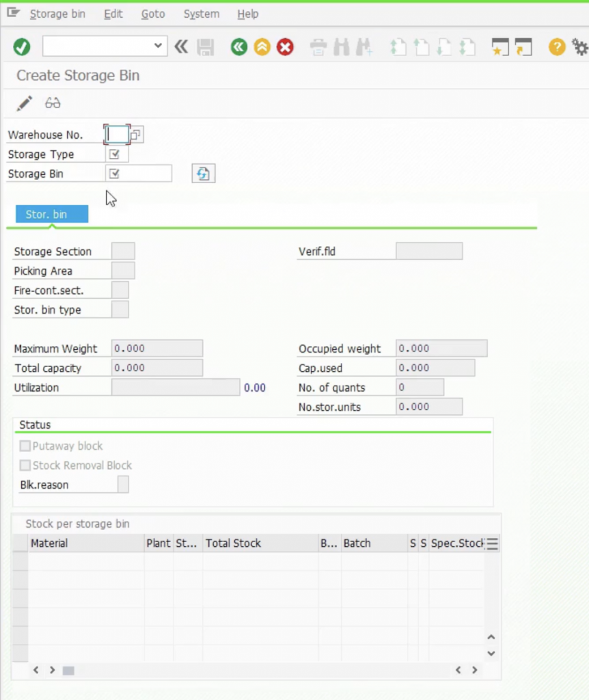Toggle the Putaway block checkbox

pos(25,446)
